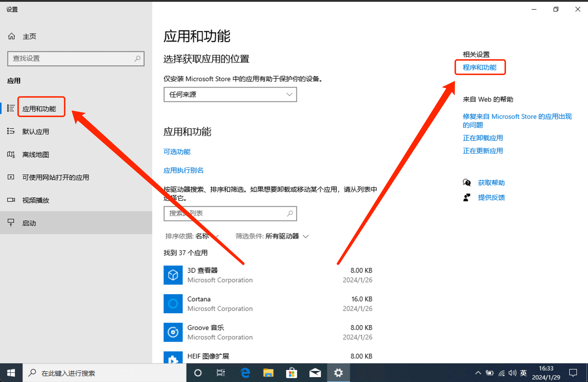Show hidden tray icons chevron
Screen dimensions: 588x382
pos(478,373)
